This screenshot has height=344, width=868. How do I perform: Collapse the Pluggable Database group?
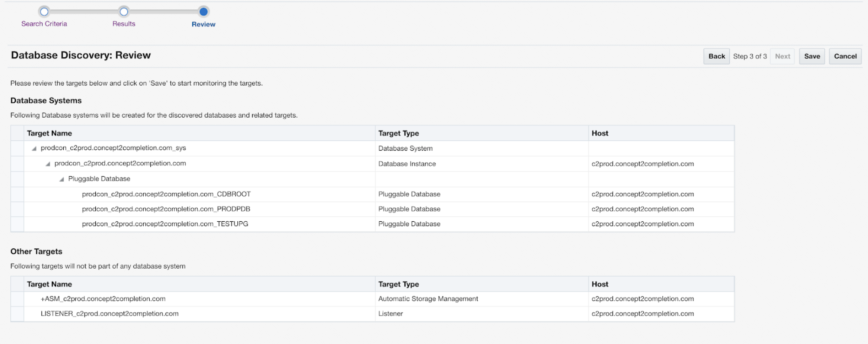point(61,179)
